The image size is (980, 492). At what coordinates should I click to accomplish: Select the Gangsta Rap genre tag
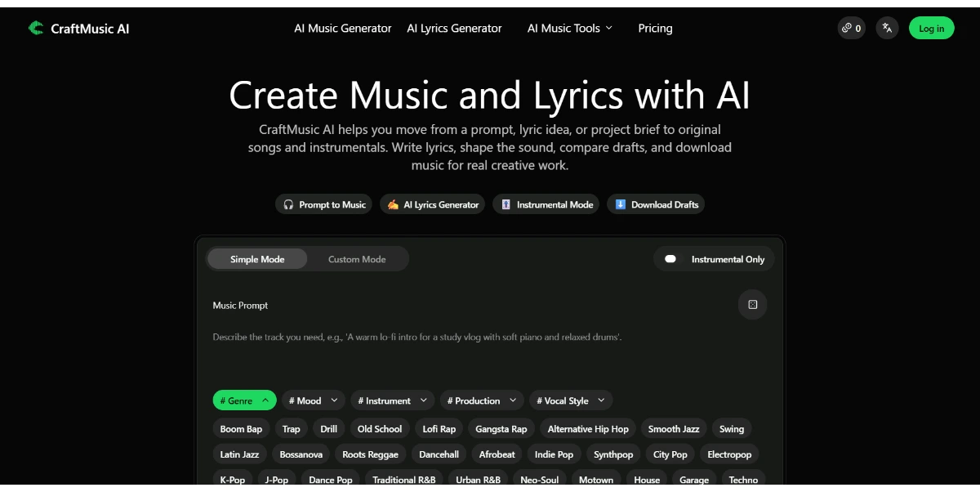click(501, 429)
